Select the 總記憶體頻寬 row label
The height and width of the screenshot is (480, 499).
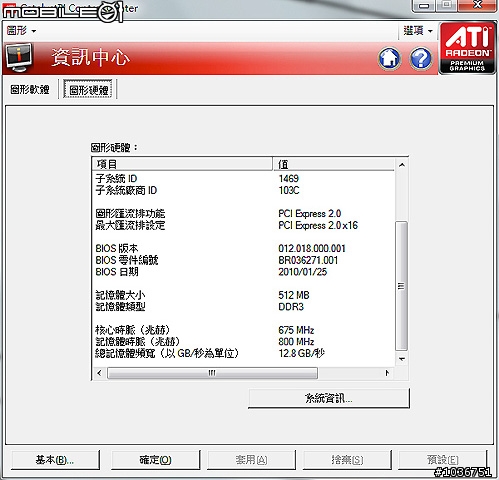[167, 354]
